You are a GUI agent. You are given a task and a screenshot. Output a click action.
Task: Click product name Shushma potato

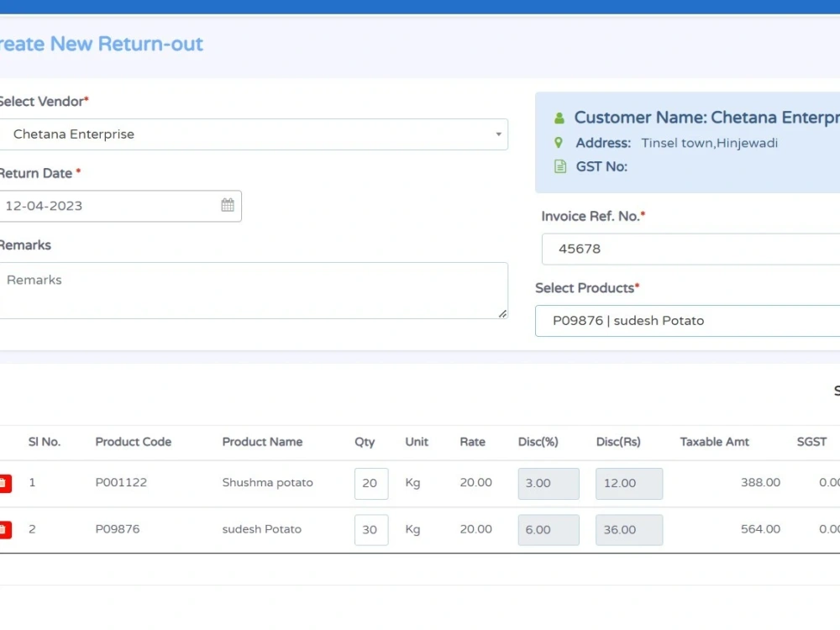[267, 483]
